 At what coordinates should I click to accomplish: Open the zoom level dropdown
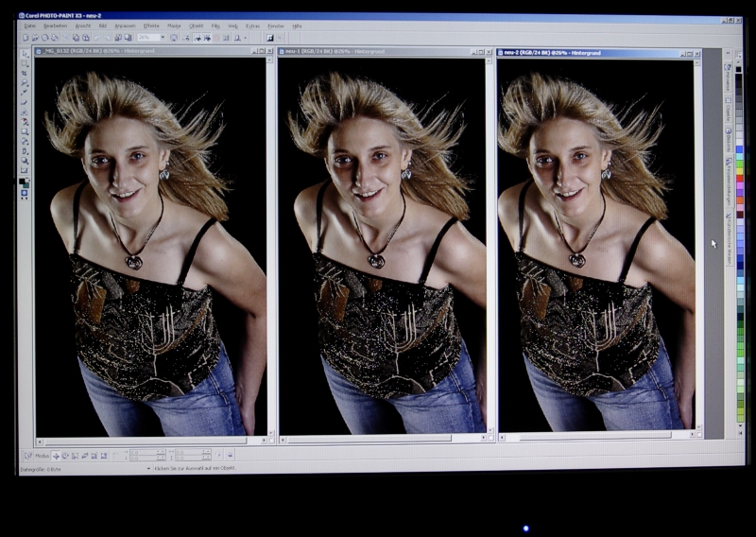163,38
